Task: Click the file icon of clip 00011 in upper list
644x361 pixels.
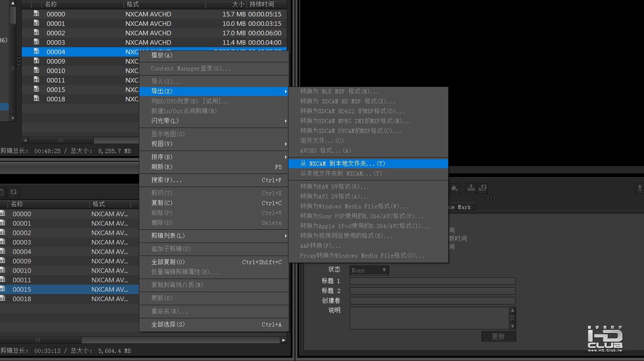Action: (36, 80)
